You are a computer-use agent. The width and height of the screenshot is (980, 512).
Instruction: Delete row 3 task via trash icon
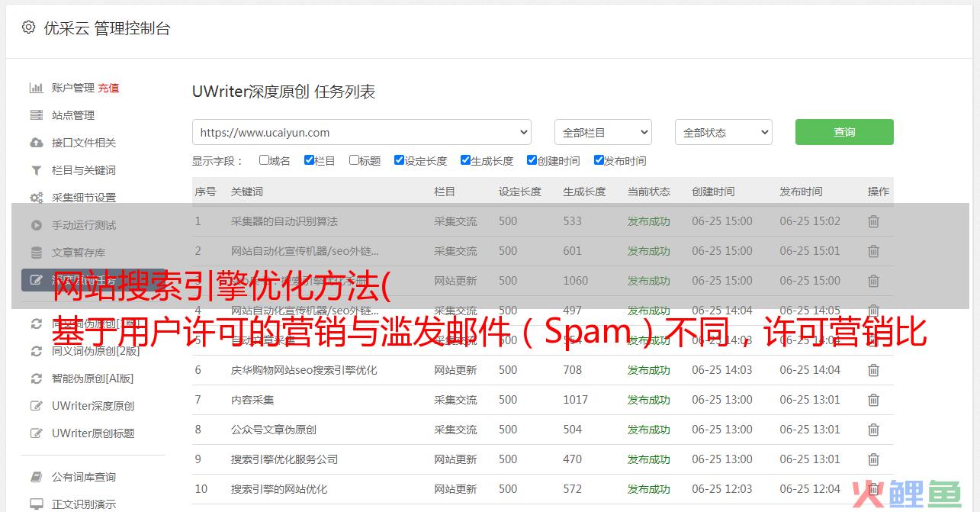(x=873, y=281)
